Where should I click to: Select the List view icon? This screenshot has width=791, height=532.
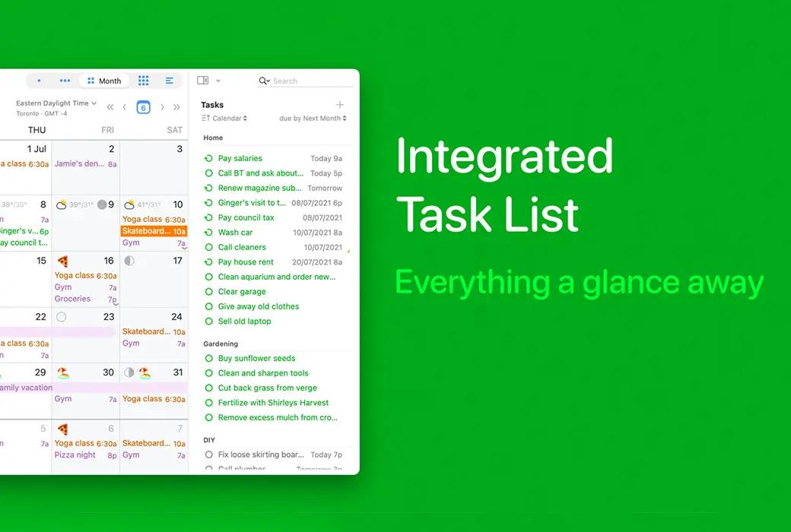coord(169,81)
